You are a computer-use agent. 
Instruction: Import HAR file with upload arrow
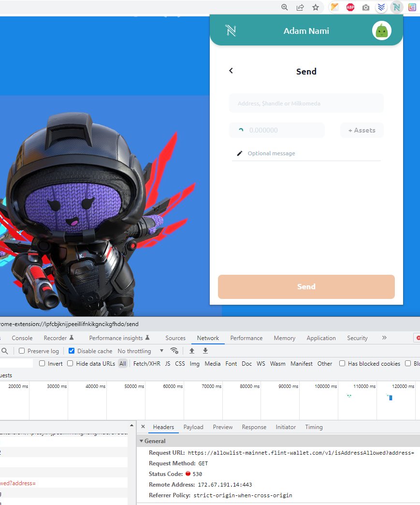(192, 351)
